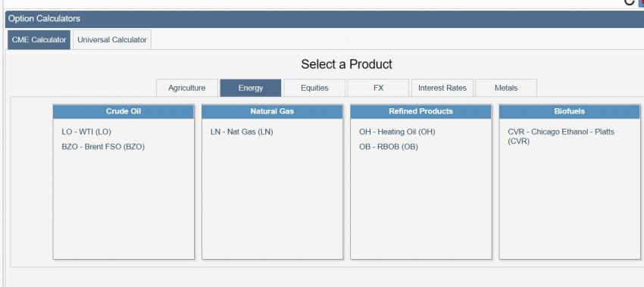Select LN - Nat Gas (LN)

point(242,132)
